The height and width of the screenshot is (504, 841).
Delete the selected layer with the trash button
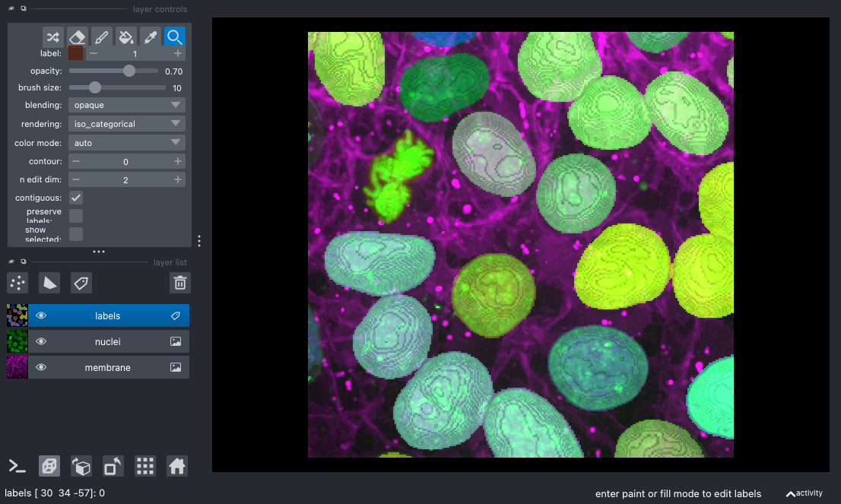tap(179, 282)
